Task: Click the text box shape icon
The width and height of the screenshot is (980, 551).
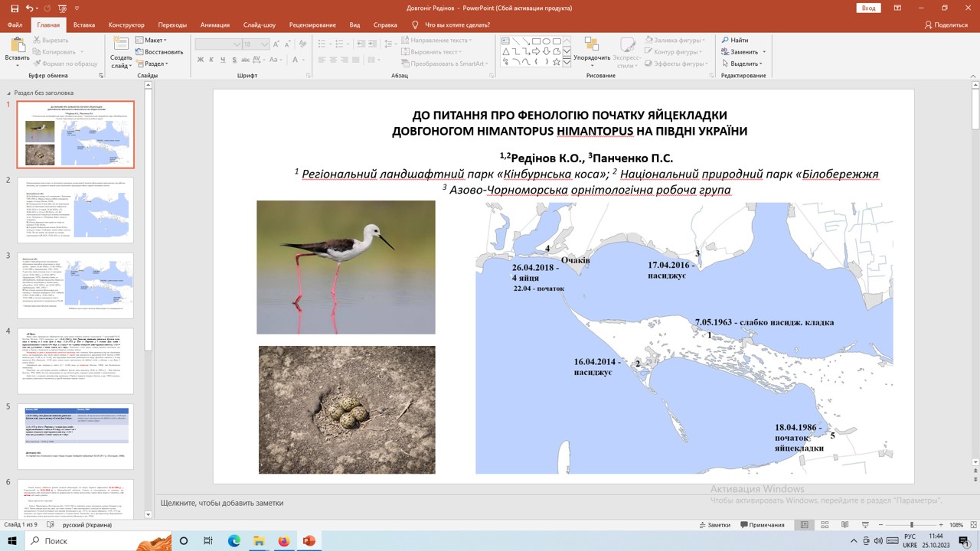Action: coord(505,41)
